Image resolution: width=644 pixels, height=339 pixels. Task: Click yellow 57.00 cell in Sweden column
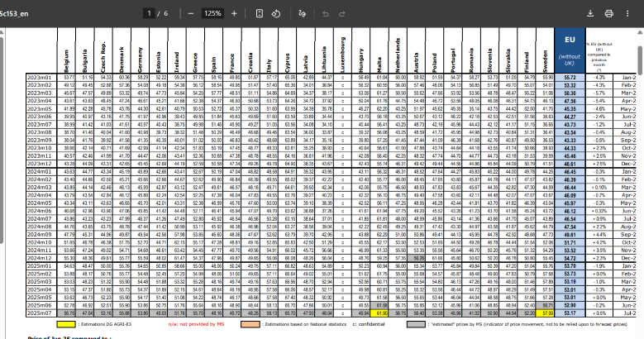pyautogui.click(x=546, y=313)
